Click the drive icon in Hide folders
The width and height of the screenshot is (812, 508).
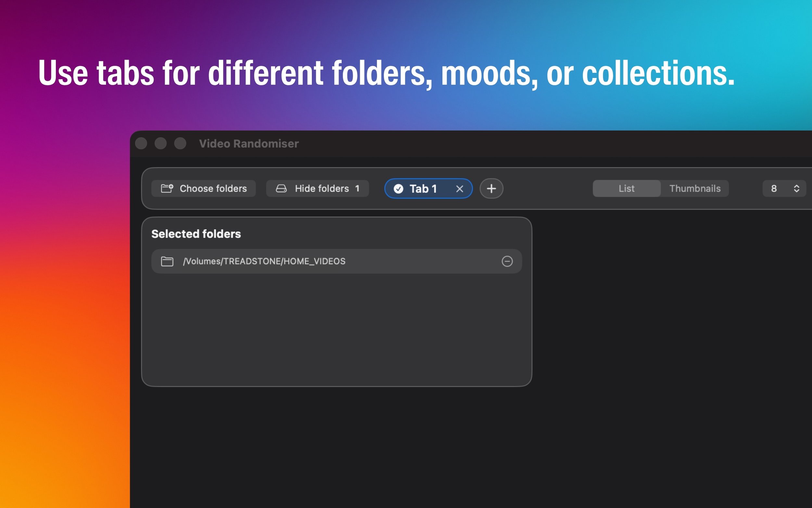point(281,189)
